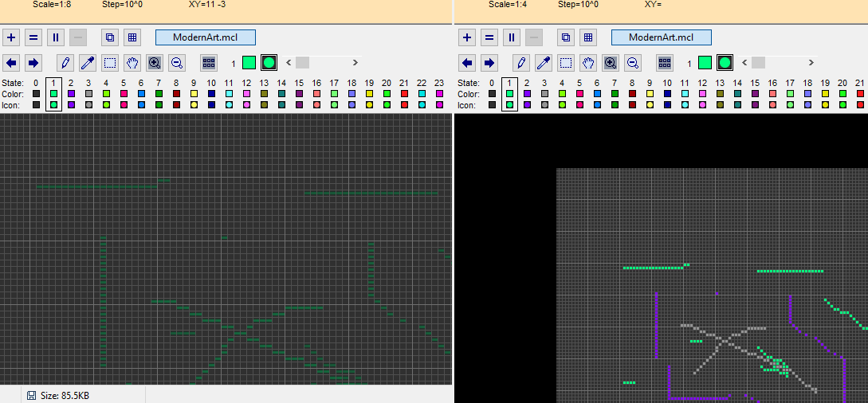Select state 16 salmon Icon swatch, left window

pyautogui.click(x=316, y=104)
